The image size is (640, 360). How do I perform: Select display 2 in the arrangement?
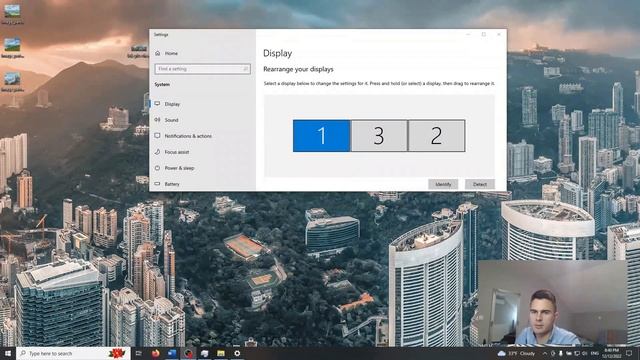tap(436, 136)
